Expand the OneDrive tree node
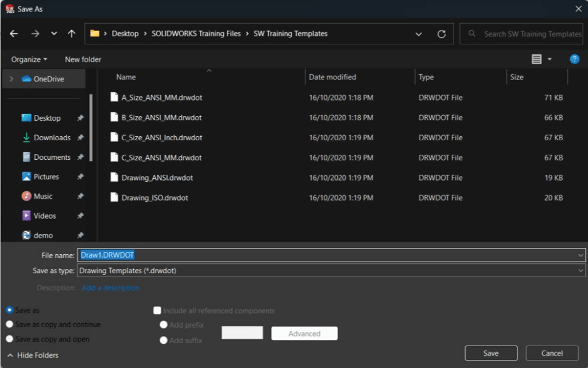Screen dimensions: 588x368 (11, 79)
